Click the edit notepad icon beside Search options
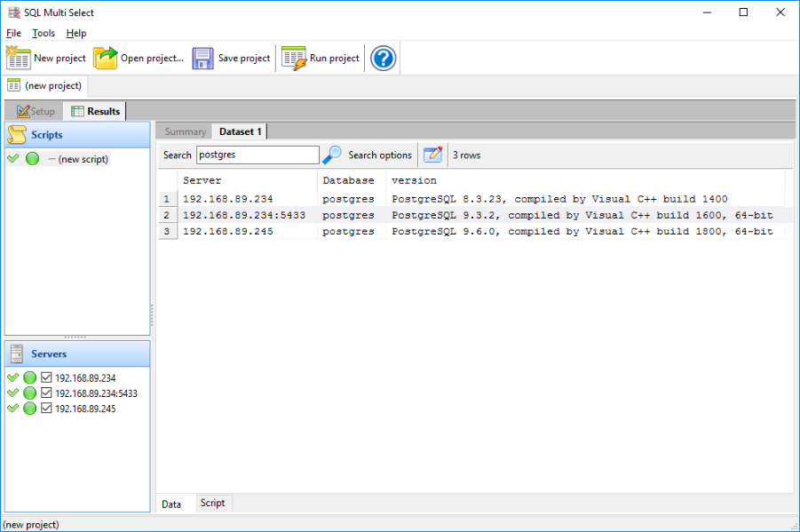 pyautogui.click(x=432, y=155)
